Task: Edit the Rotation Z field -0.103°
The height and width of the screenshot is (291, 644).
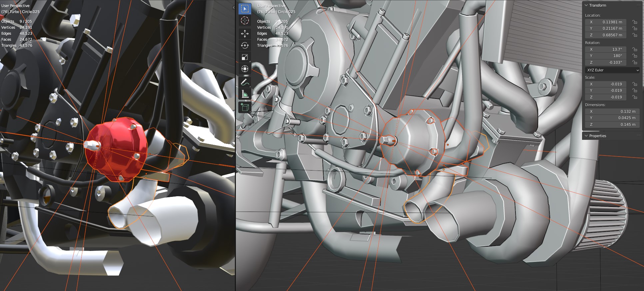Action: pyautogui.click(x=606, y=62)
